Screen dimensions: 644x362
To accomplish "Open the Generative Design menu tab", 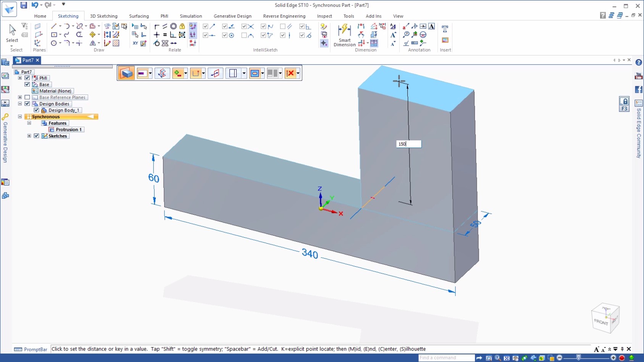I will (x=232, y=16).
